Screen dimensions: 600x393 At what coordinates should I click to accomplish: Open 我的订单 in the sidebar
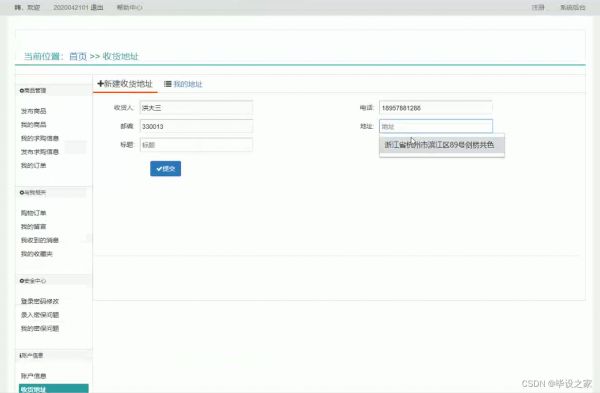point(33,165)
